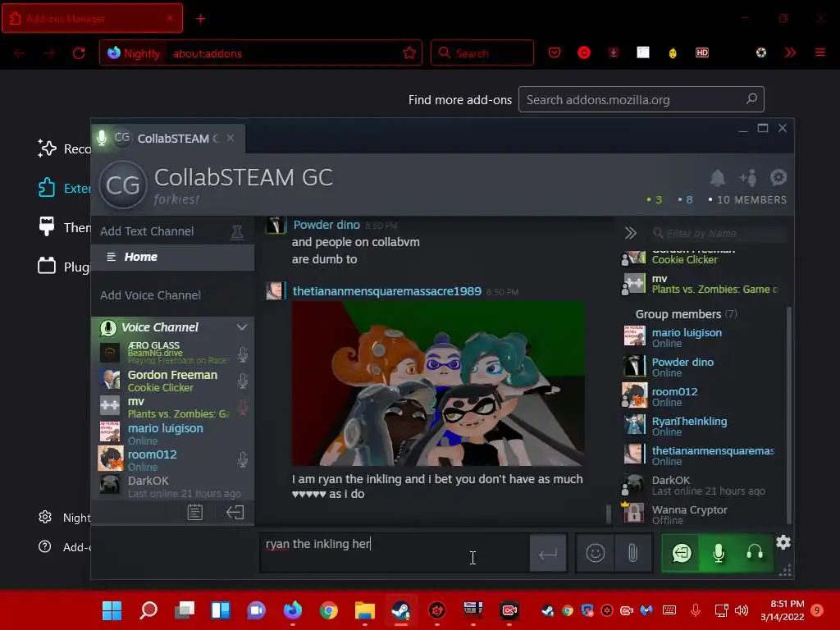The width and height of the screenshot is (840, 630).
Task: Click the Firefox Search box
Action: pyautogui.click(x=482, y=52)
